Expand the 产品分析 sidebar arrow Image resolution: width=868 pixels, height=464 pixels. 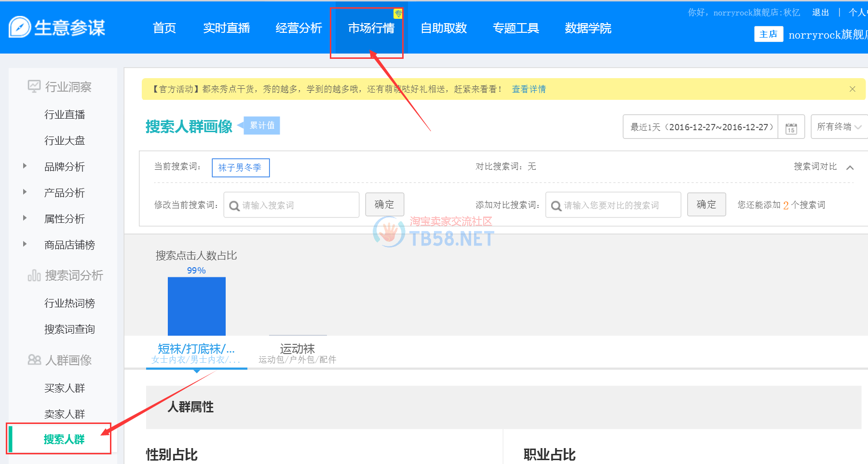(25, 192)
